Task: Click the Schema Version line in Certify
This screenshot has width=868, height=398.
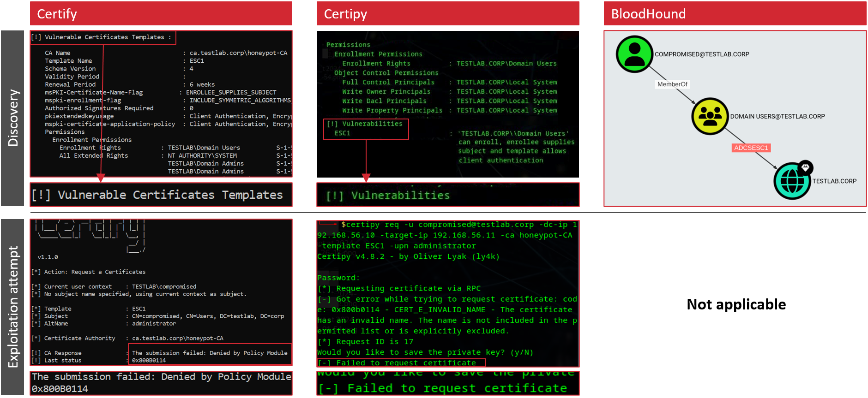Action: [119, 69]
